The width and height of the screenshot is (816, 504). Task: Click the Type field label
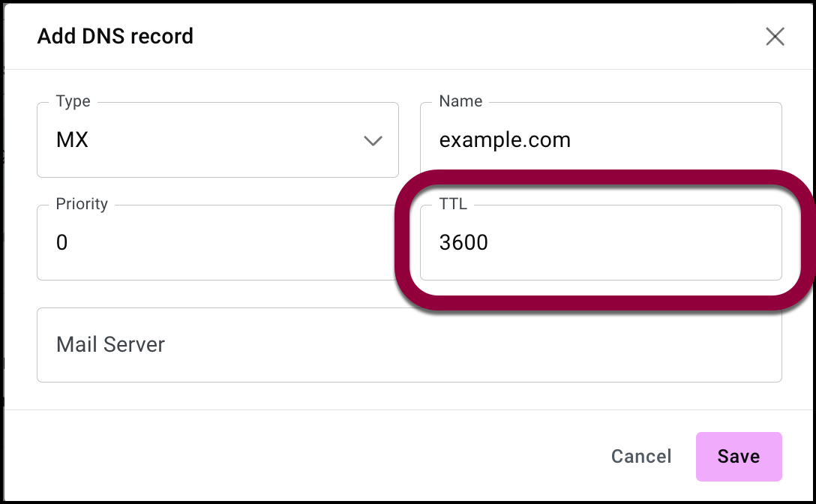coord(73,101)
